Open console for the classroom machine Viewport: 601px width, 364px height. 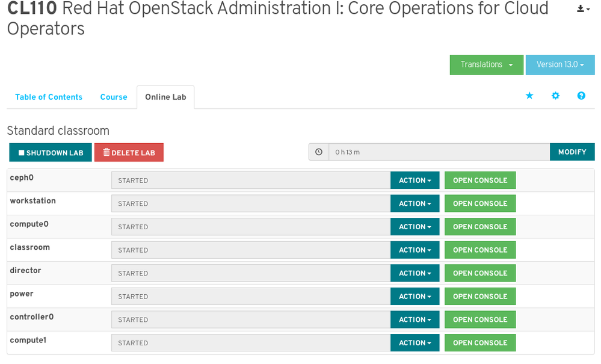[480, 250]
